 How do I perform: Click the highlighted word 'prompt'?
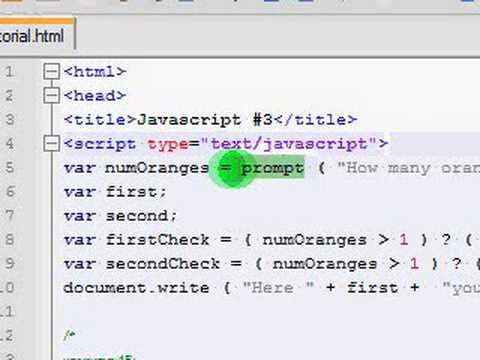pyautogui.click(x=273, y=168)
